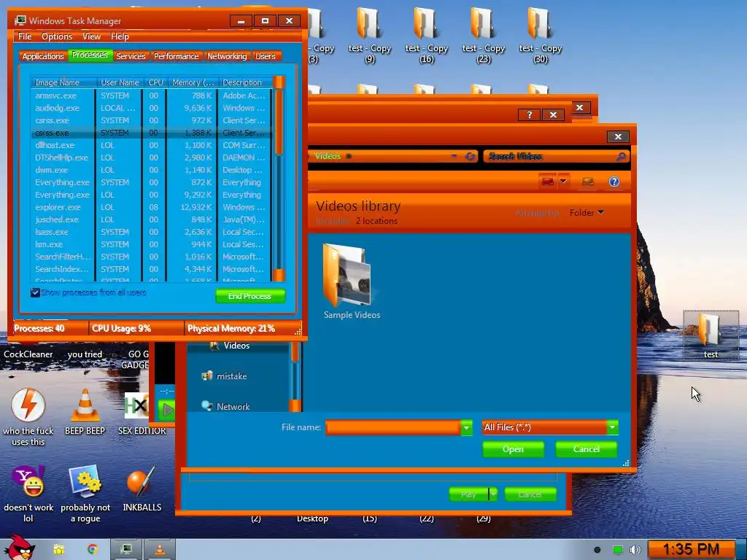Screen dimensions: 747x560
Task: Switch to the Users tab
Action: [266, 56]
